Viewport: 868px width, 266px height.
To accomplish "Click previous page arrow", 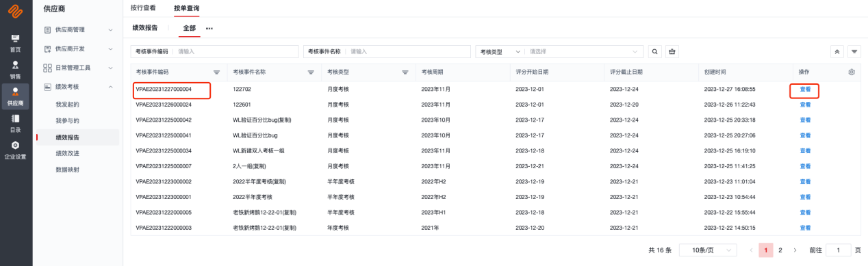I will [x=752, y=250].
